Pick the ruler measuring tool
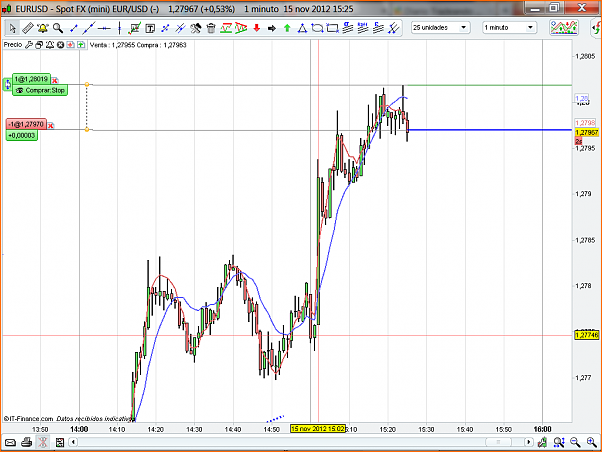The width and height of the screenshot is (602, 452). click(x=27, y=28)
